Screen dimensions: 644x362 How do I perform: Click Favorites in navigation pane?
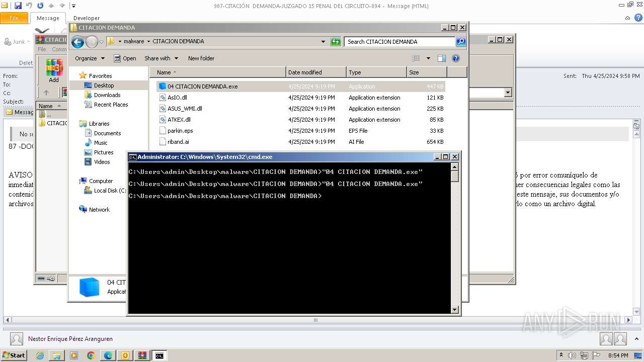(x=100, y=76)
